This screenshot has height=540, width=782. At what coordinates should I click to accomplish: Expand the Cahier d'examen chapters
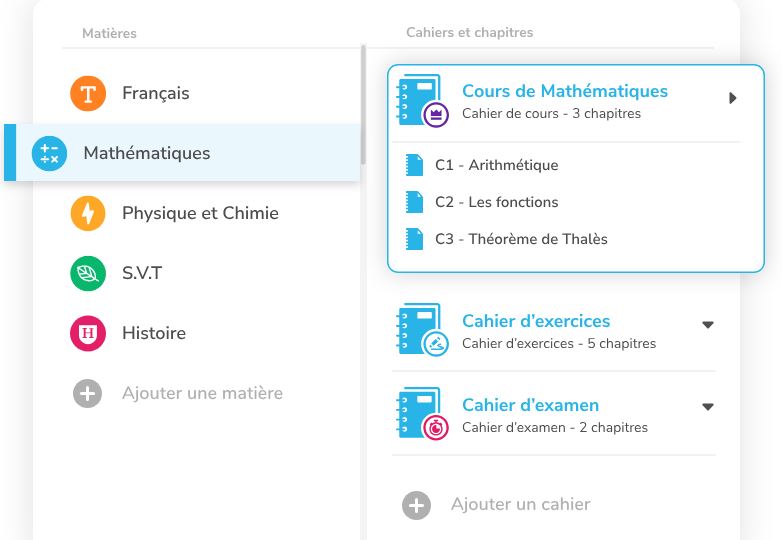tap(708, 407)
